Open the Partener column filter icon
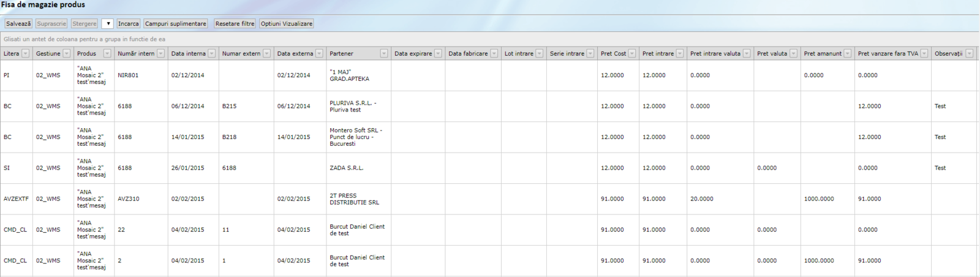This screenshot has width=980, height=277. 384,54
